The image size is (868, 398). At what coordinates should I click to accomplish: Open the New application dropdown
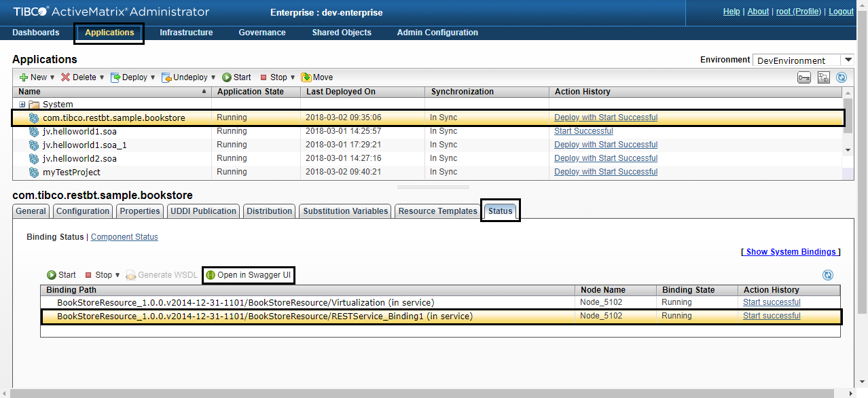(x=52, y=77)
